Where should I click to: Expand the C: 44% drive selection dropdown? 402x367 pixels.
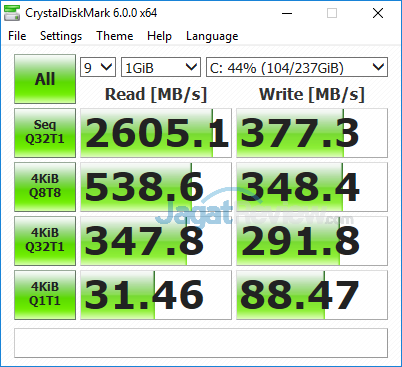coord(297,67)
